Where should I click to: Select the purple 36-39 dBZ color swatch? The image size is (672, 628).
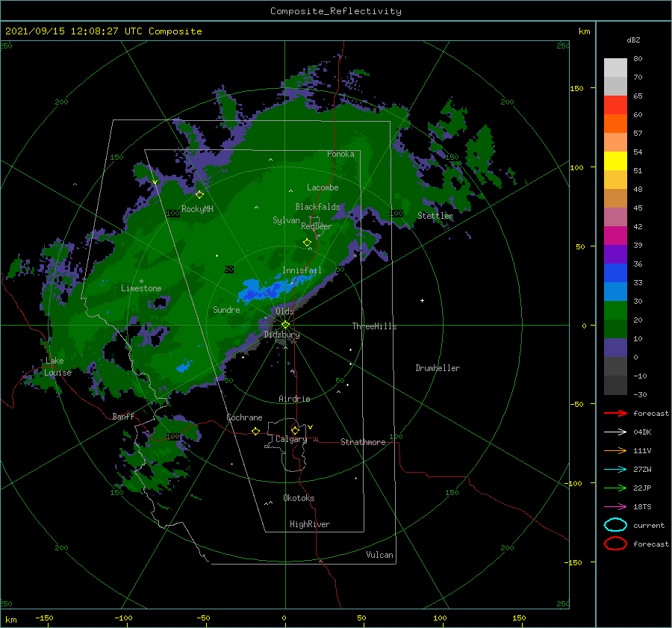(x=615, y=255)
